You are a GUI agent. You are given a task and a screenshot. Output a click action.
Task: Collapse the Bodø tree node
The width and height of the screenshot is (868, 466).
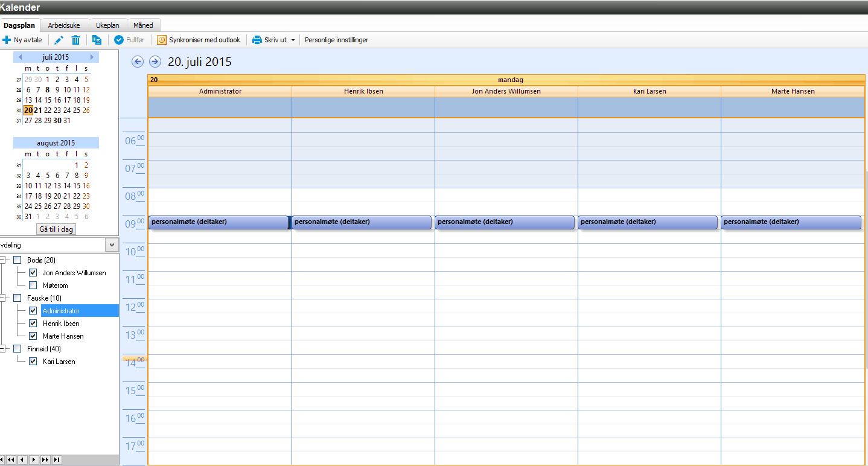click(x=2, y=260)
